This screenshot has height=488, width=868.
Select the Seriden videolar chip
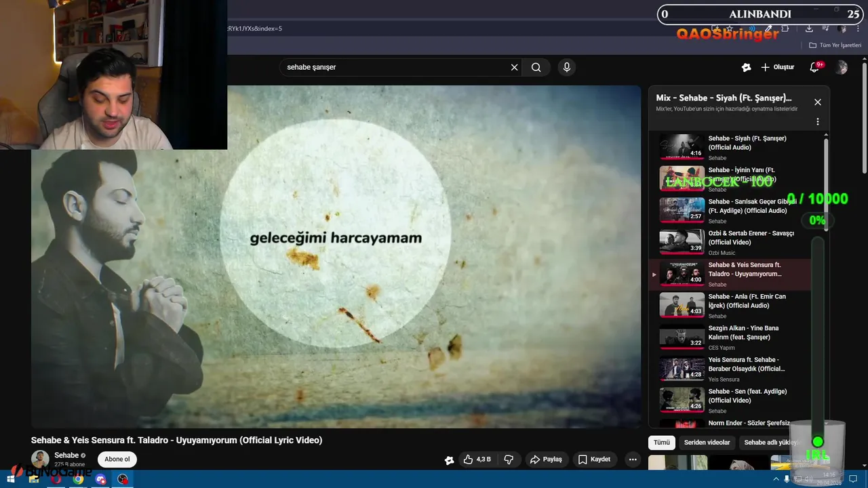[707, 443]
